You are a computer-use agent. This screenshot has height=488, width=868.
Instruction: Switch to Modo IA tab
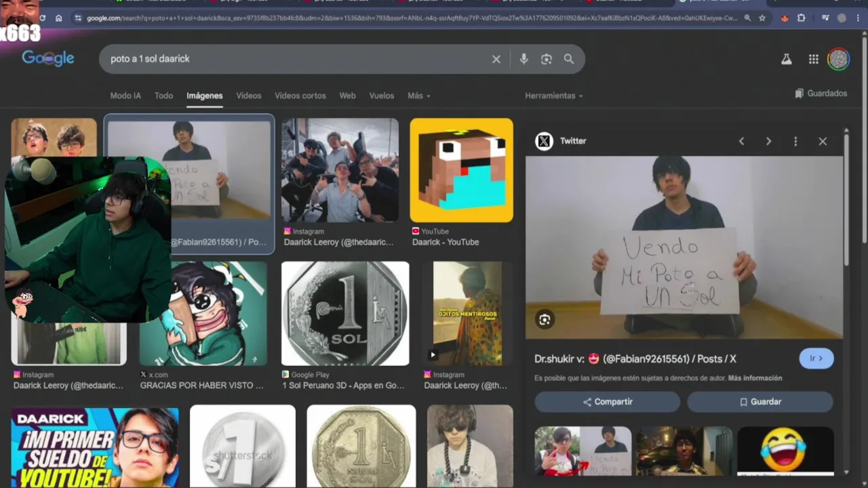125,96
